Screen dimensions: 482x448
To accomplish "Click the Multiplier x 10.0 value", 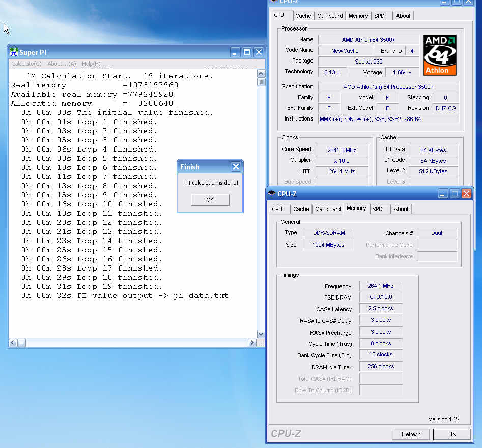I will click(342, 161).
